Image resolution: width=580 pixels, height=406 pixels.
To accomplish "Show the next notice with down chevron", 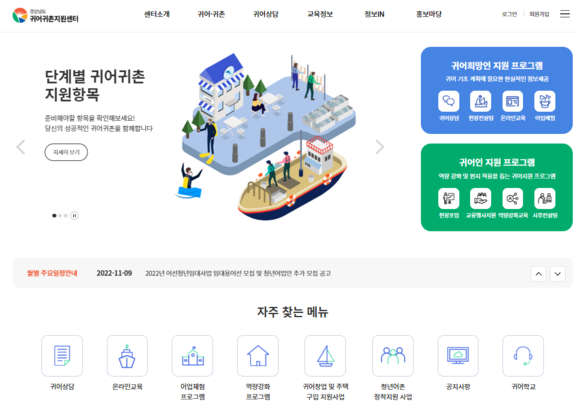I will pyautogui.click(x=558, y=274).
